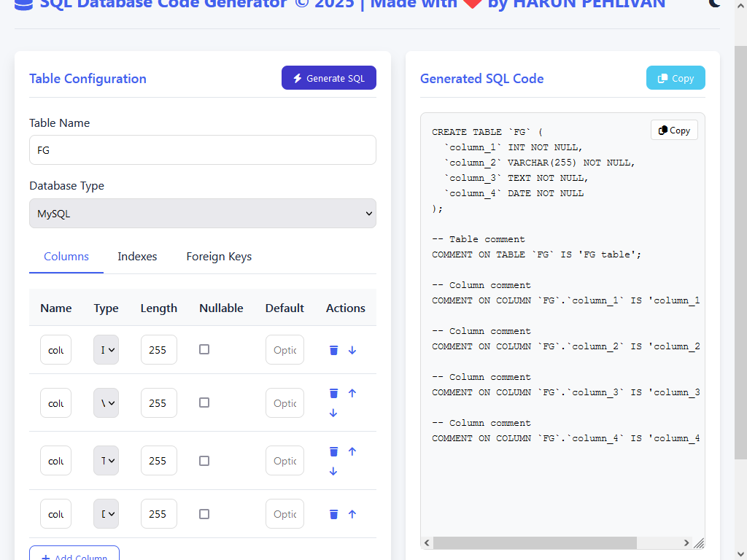
Task: Move third column row up
Action: [x=352, y=451]
